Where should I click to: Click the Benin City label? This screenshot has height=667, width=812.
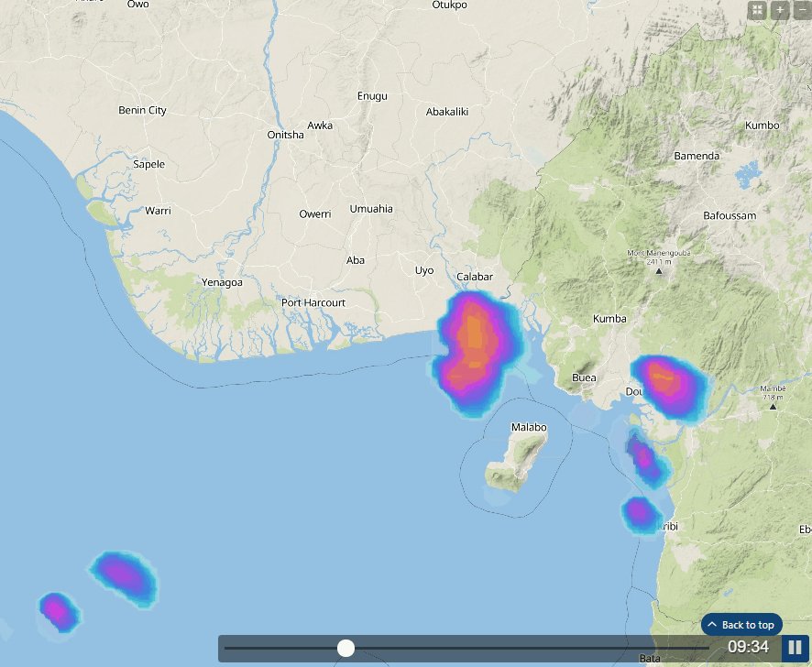(142, 110)
